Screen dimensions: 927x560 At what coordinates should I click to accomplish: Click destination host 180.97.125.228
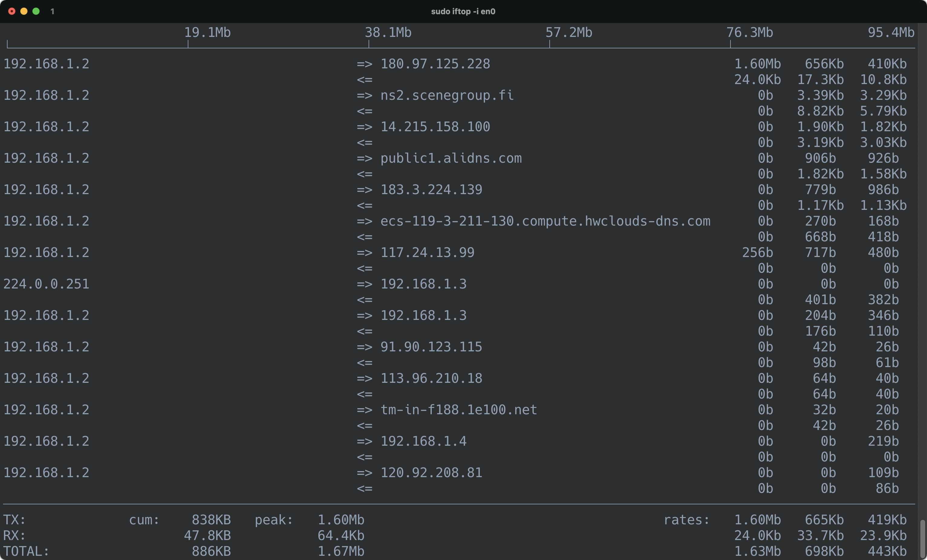[435, 64]
